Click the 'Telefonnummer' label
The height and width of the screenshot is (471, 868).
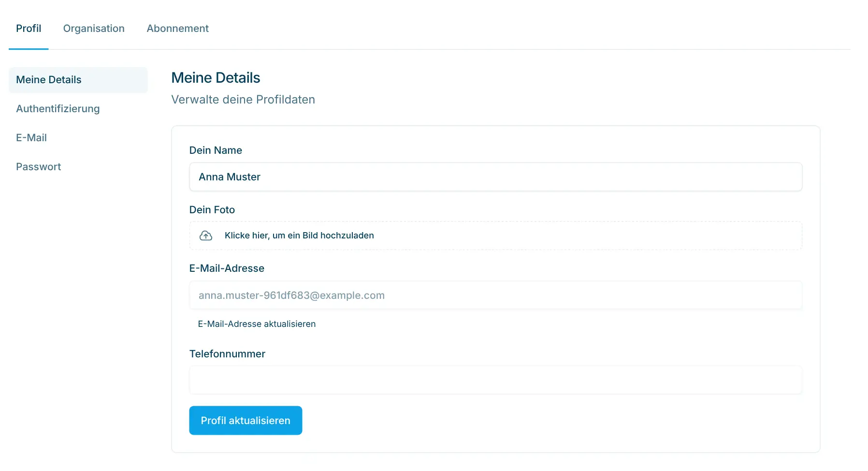click(x=227, y=354)
